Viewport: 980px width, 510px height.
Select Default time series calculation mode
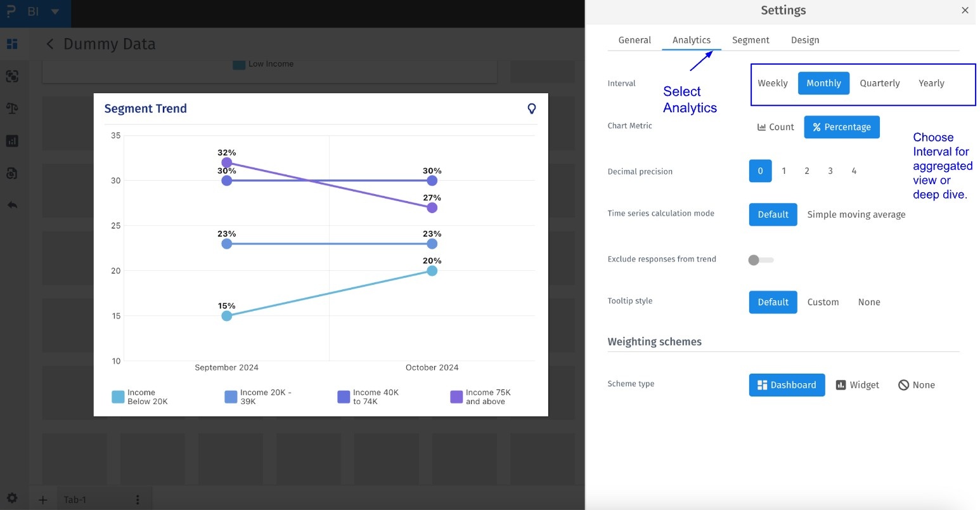773,214
